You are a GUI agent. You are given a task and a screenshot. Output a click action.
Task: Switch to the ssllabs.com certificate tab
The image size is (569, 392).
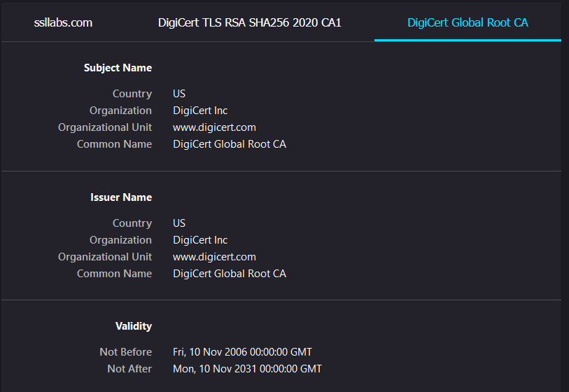63,22
